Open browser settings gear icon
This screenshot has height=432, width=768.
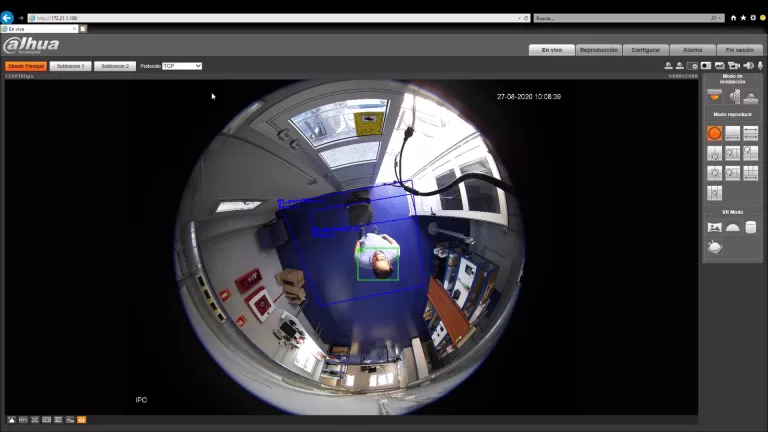pos(753,18)
